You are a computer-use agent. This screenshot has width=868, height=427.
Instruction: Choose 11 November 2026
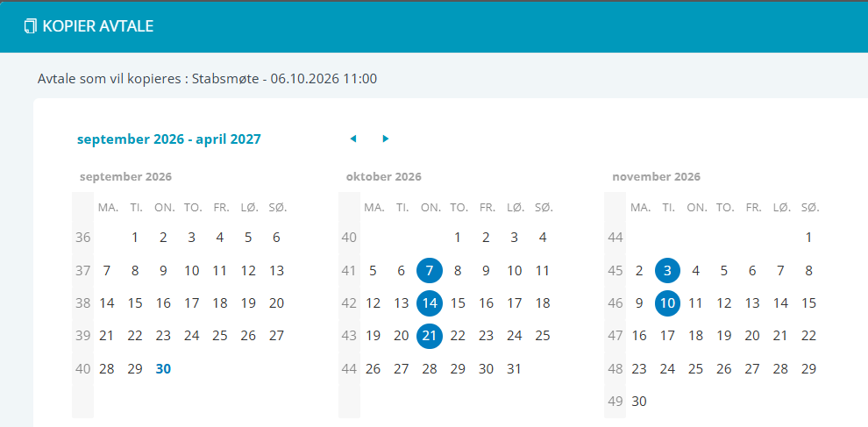click(696, 303)
